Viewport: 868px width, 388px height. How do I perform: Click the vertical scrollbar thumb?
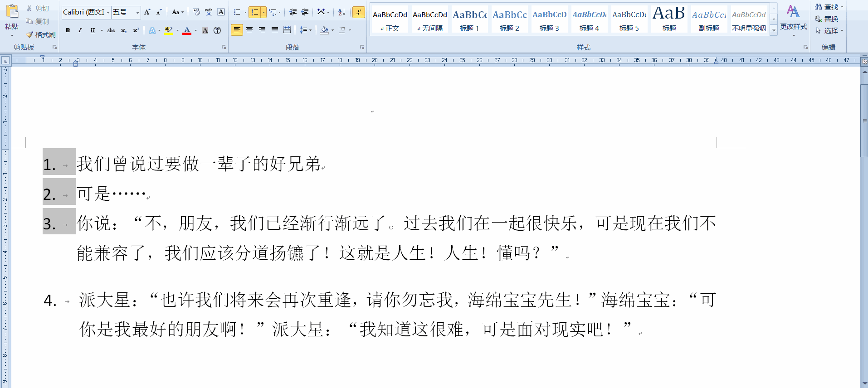[864, 120]
